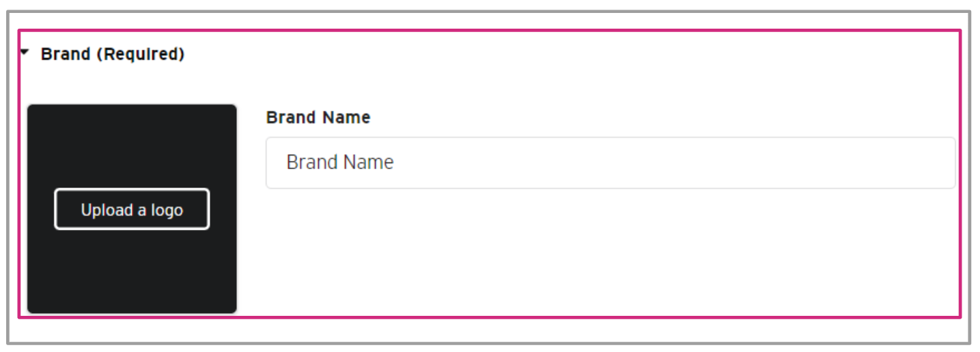Collapse the Brand (Required) section triangle
The width and height of the screenshot is (980, 352).
(25, 53)
